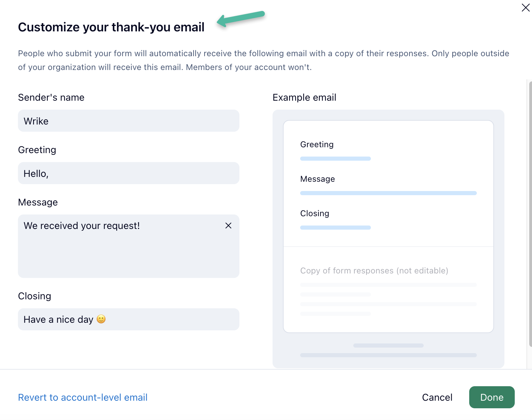Click "Copy of form responses (not editable)" text
532x420 pixels.
pos(374,271)
